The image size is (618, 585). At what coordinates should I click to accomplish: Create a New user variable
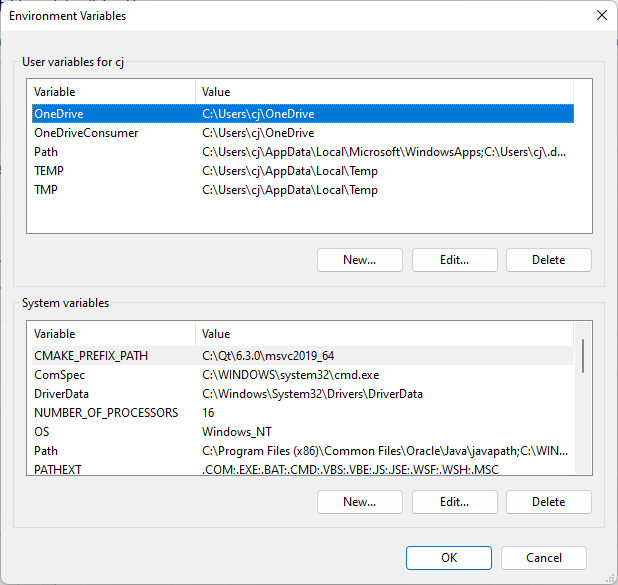pyautogui.click(x=359, y=260)
